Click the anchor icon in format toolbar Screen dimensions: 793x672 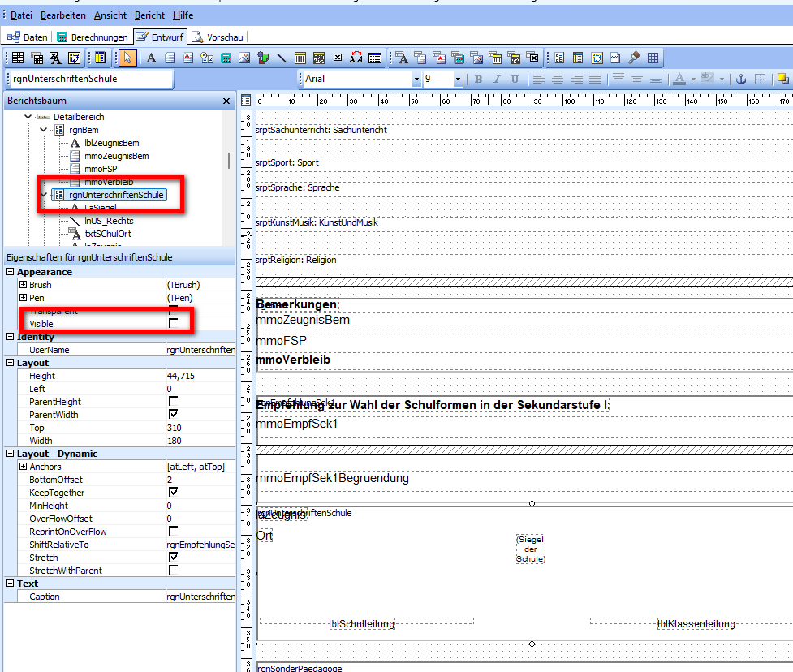(741, 79)
